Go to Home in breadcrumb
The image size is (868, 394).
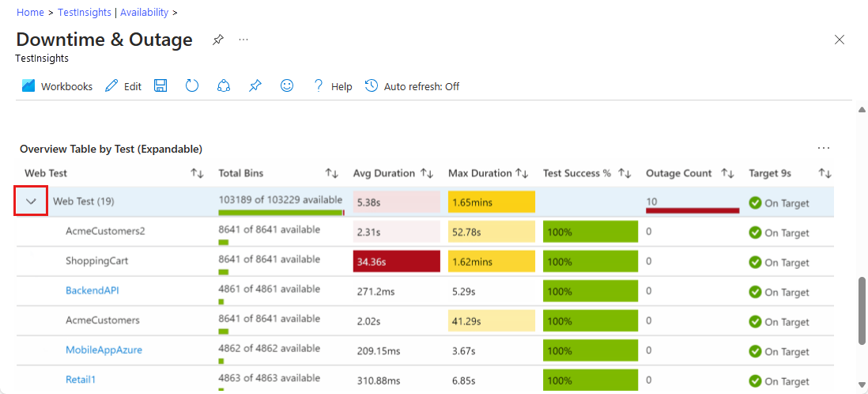click(30, 13)
